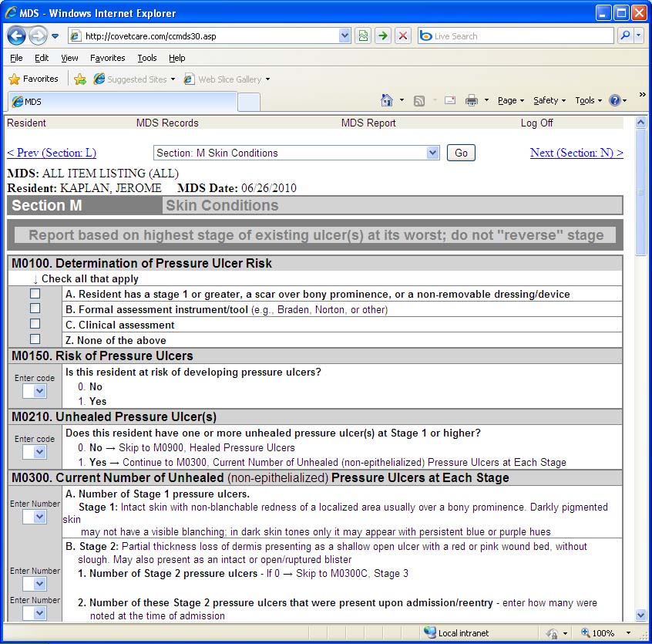The image size is (652, 644).
Task: Open Number of Stage 1 ulcers dropdown
Action: pos(35,517)
